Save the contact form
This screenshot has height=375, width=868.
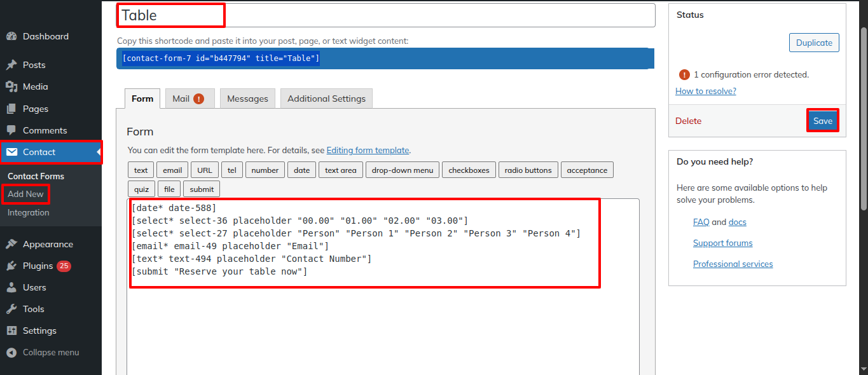[x=823, y=121]
